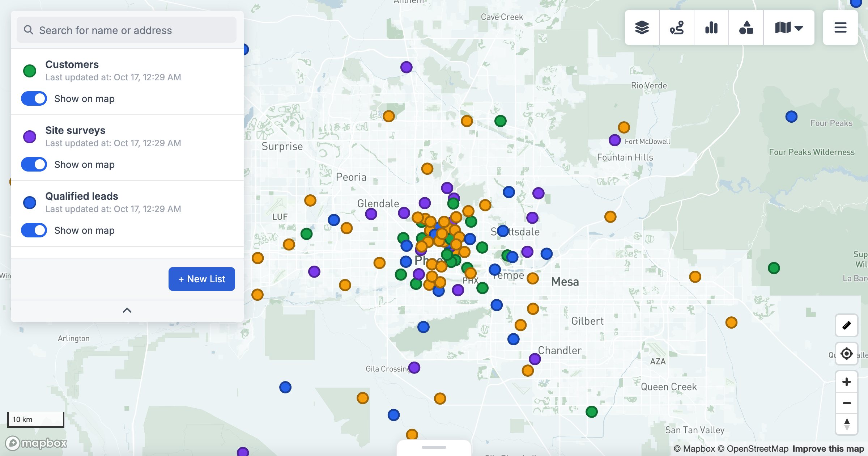
Task: Toggle Customers Show on map
Action: [34, 98]
